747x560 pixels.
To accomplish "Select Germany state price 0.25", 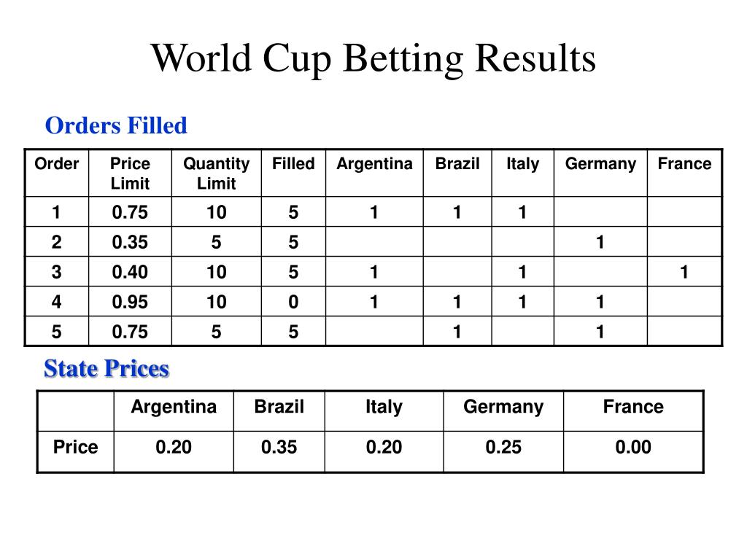I will [x=503, y=447].
